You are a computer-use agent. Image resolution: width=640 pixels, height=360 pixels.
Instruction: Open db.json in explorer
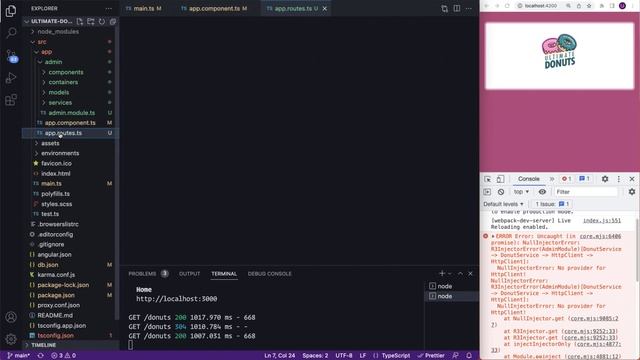click(48, 264)
